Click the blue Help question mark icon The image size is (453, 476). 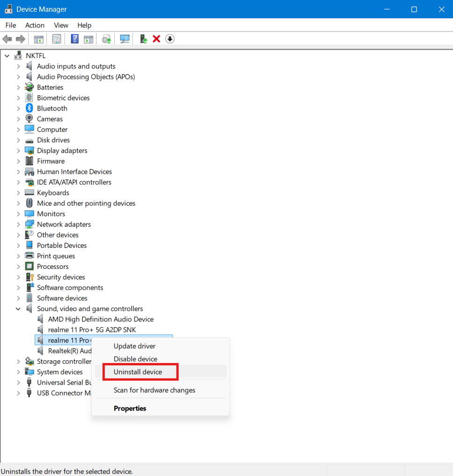tap(74, 39)
